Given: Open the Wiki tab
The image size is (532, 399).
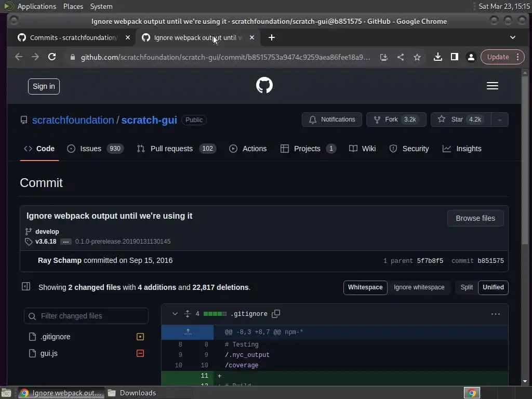Looking at the screenshot, I should click(x=362, y=149).
